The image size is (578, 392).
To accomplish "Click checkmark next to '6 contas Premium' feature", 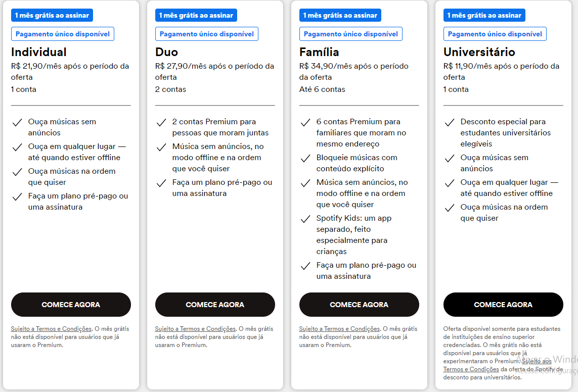I will (305, 122).
